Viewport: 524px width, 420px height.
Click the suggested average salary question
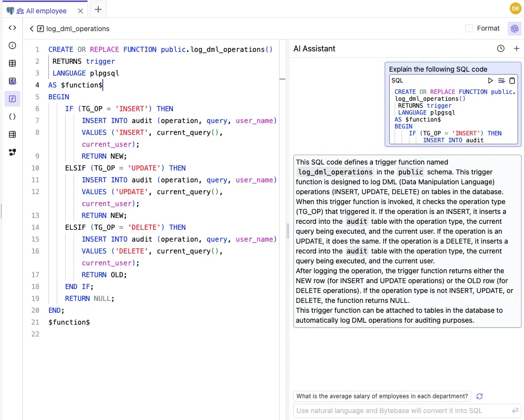(381, 396)
